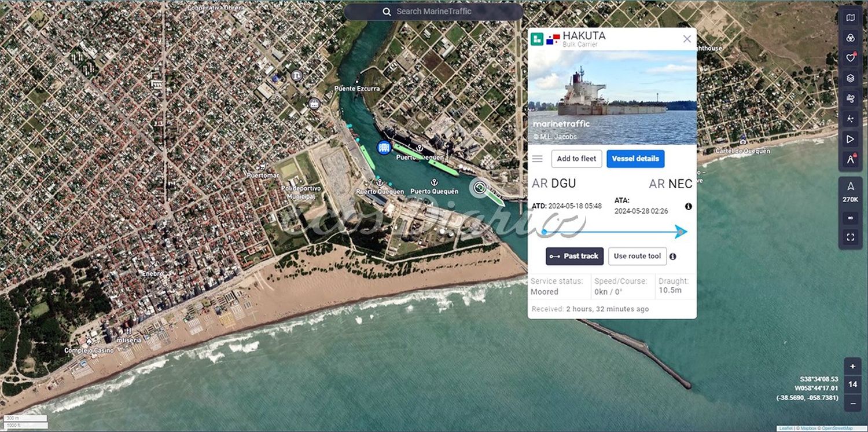Image resolution: width=868 pixels, height=432 pixels.
Task: Click ATD 2024-05-18 05:48 text
Action: pos(567,206)
